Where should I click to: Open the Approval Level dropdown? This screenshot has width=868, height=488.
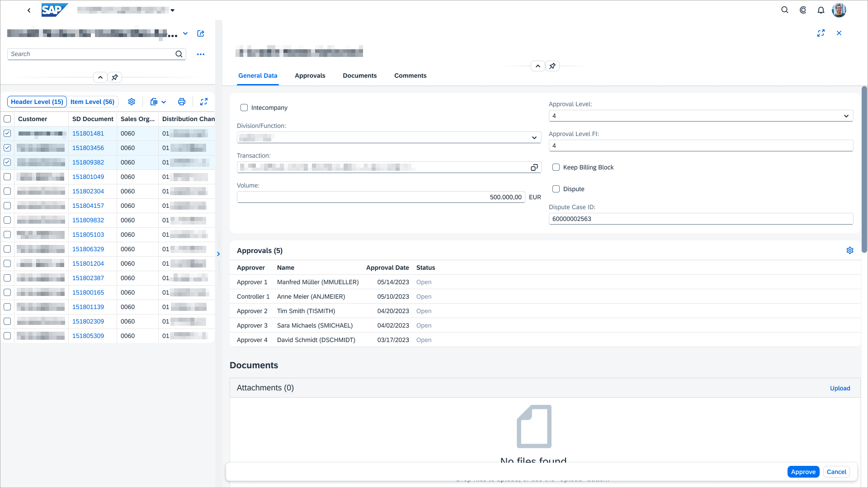tap(846, 116)
